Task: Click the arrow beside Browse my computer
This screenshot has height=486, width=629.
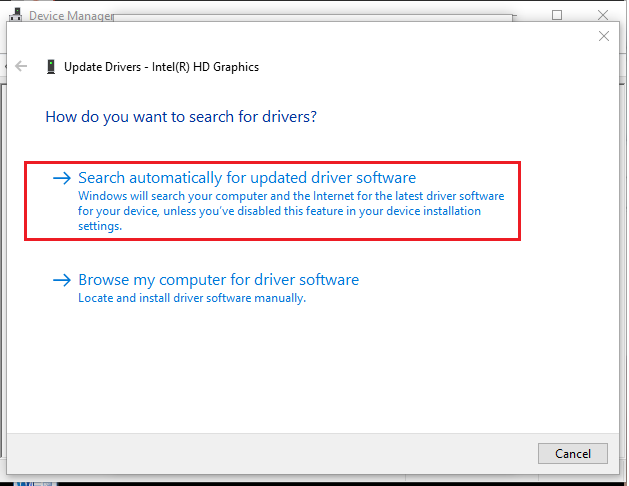Action: (x=62, y=280)
